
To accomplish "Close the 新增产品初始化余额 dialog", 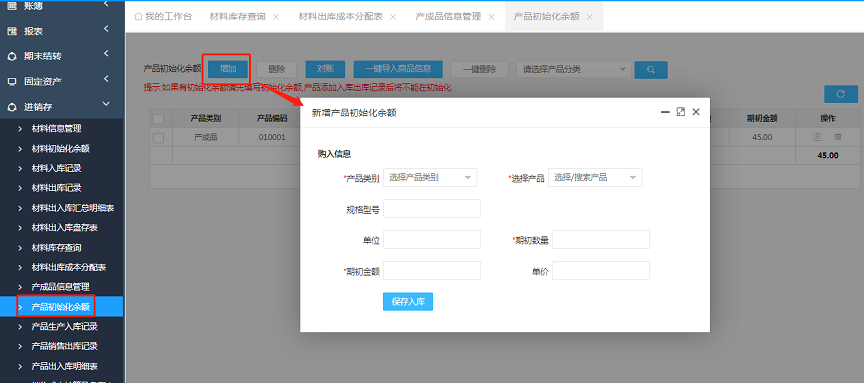I will point(696,112).
